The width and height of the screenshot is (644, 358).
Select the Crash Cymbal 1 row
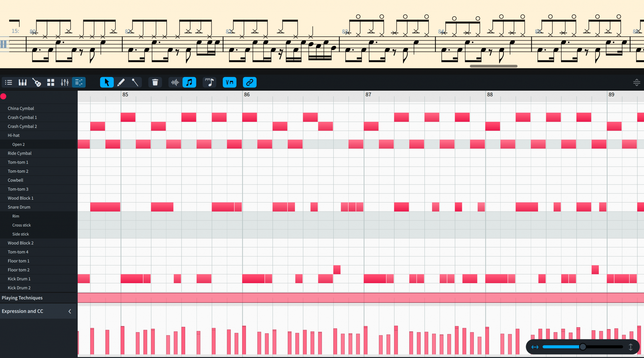(x=39, y=117)
